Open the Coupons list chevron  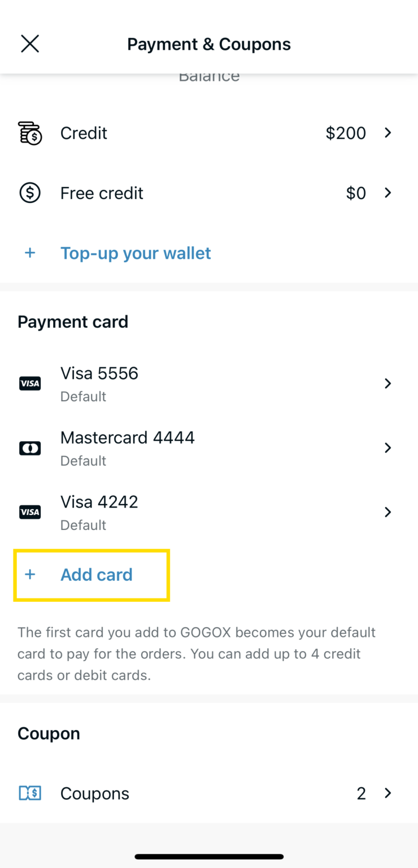388,793
